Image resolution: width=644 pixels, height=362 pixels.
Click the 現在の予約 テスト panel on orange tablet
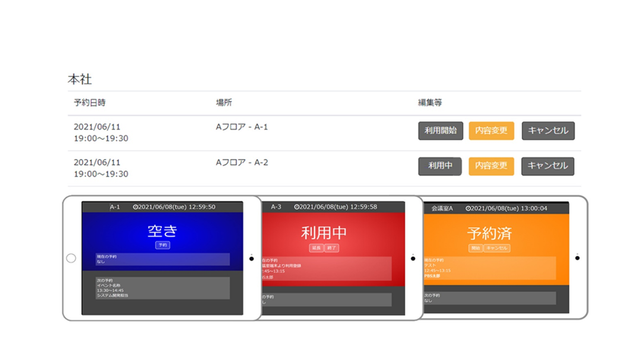(x=490, y=268)
